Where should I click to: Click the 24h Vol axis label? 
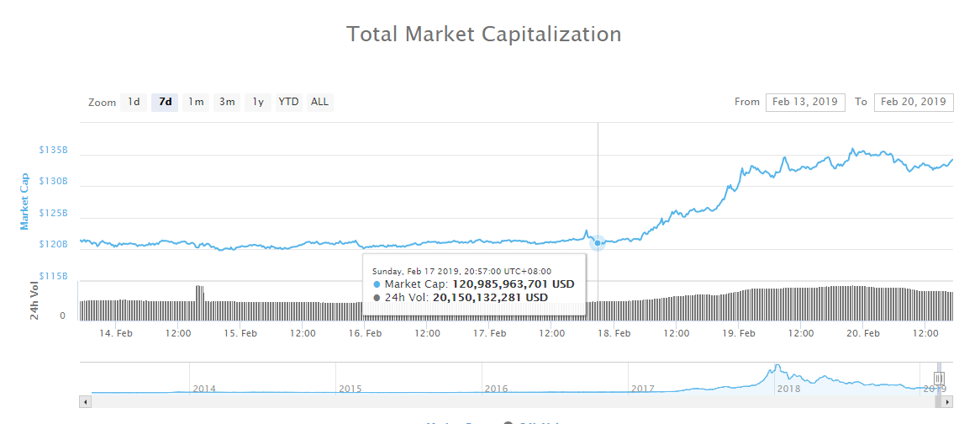[34, 300]
